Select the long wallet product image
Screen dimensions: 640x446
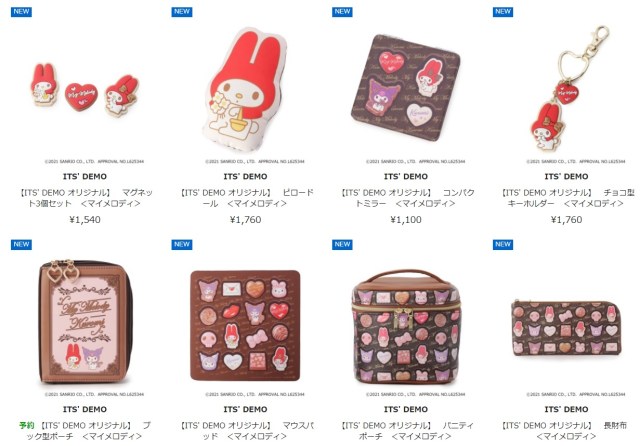(566, 328)
